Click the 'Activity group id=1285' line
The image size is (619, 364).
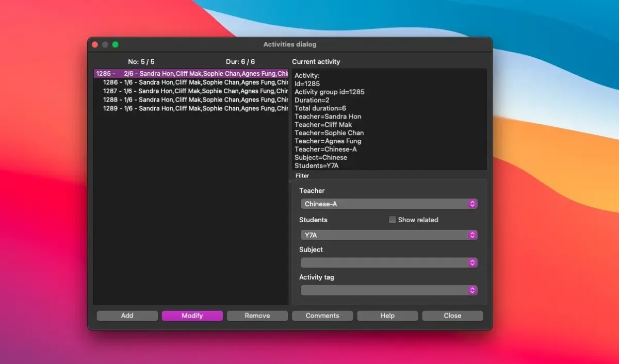click(x=329, y=92)
